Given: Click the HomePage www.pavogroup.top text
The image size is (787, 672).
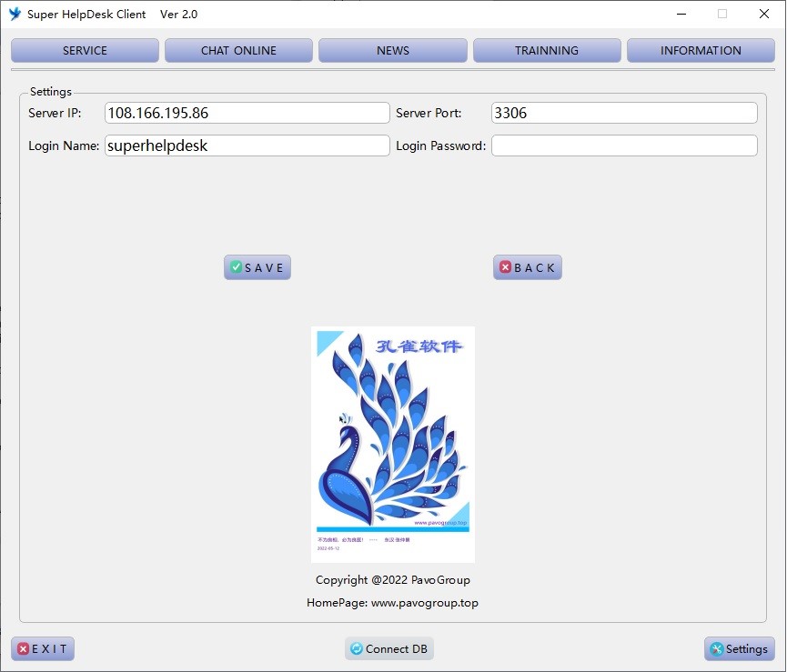Looking at the screenshot, I should pyautogui.click(x=392, y=603).
